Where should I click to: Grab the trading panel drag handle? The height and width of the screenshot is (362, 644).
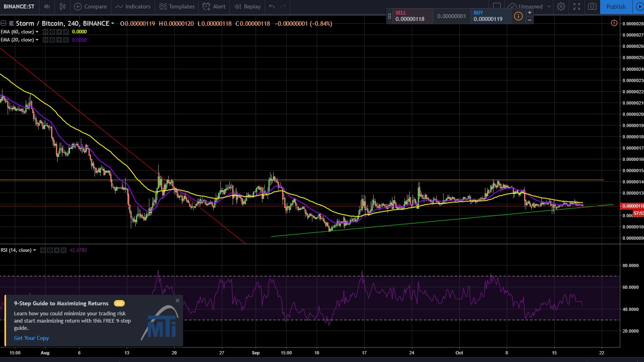pyautogui.click(x=389, y=16)
